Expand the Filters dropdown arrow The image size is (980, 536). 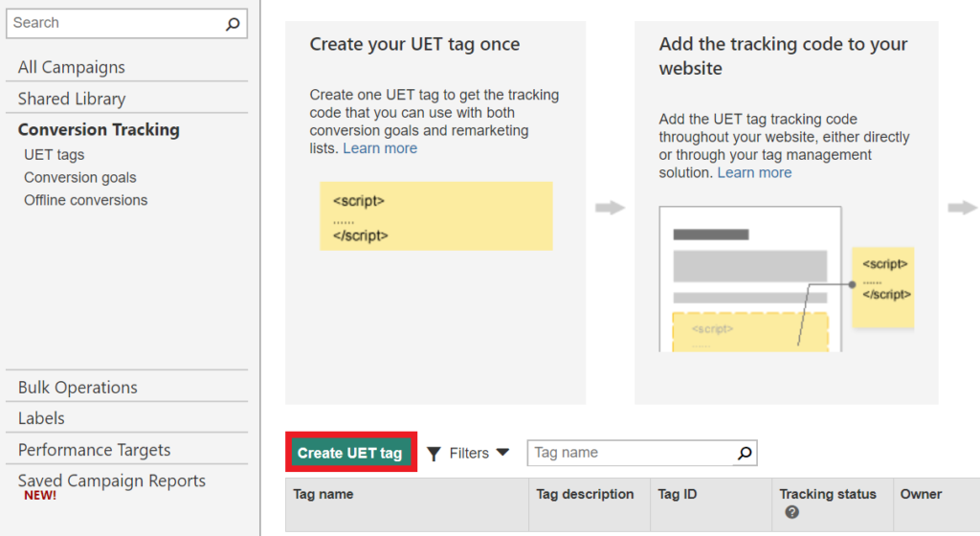click(502, 453)
